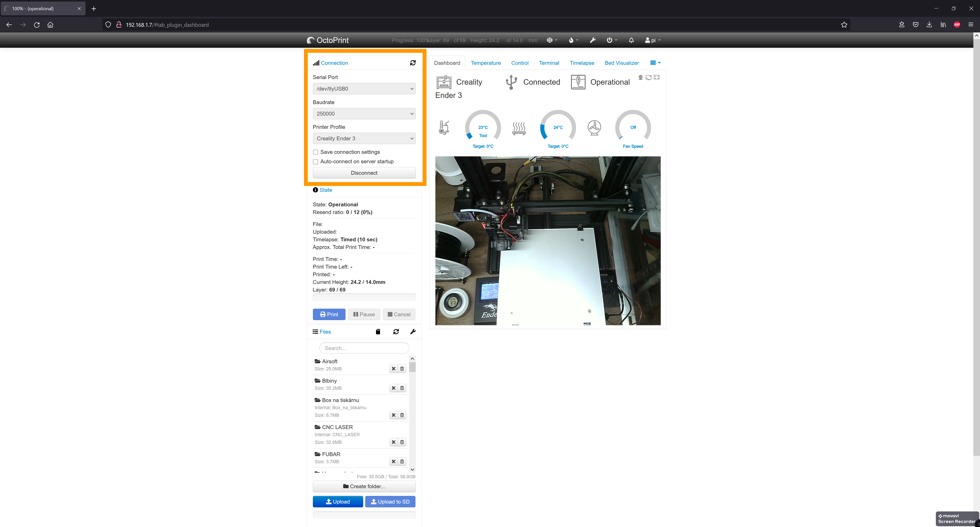Click the hotend thermometer icon

(x=444, y=127)
